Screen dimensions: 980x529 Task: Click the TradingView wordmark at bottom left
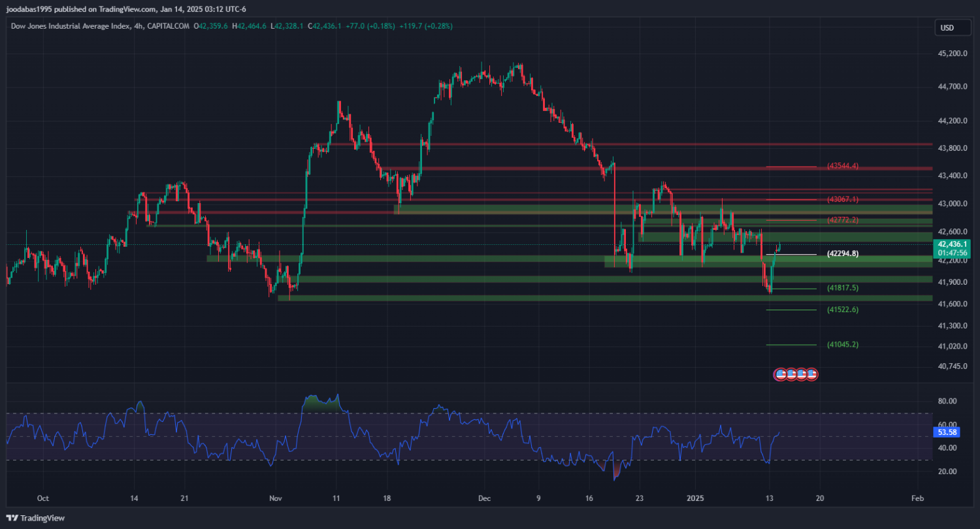pyautogui.click(x=42, y=518)
